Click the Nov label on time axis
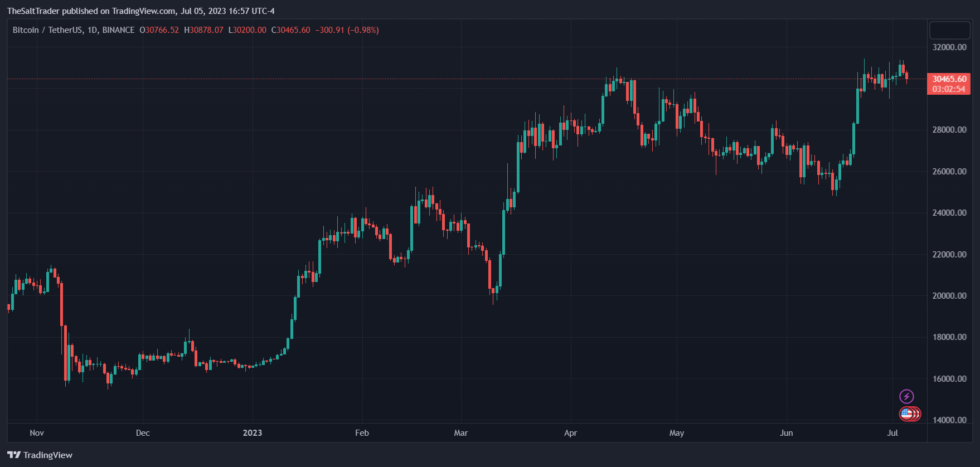Screen dimensions: 980x467 pyautogui.click(x=36, y=433)
